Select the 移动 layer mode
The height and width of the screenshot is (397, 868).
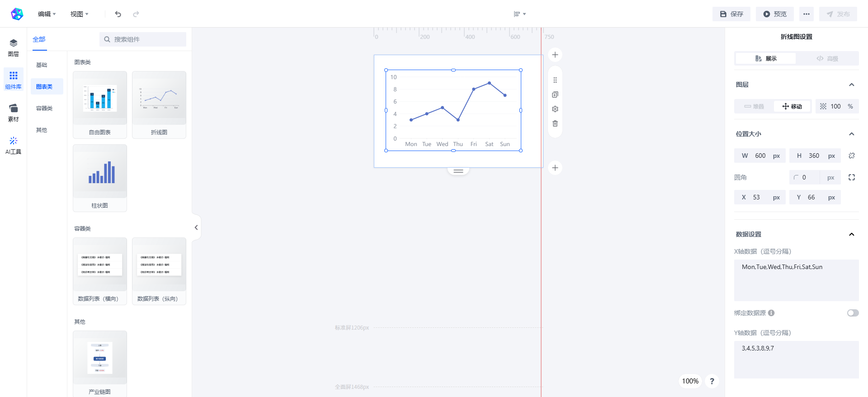click(x=792, y=106)
